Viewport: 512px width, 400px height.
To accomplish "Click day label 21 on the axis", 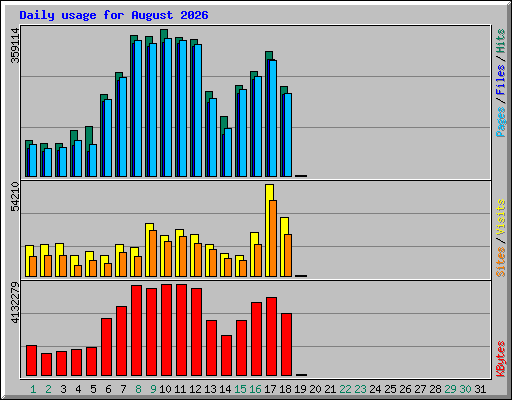I will 330,389.
